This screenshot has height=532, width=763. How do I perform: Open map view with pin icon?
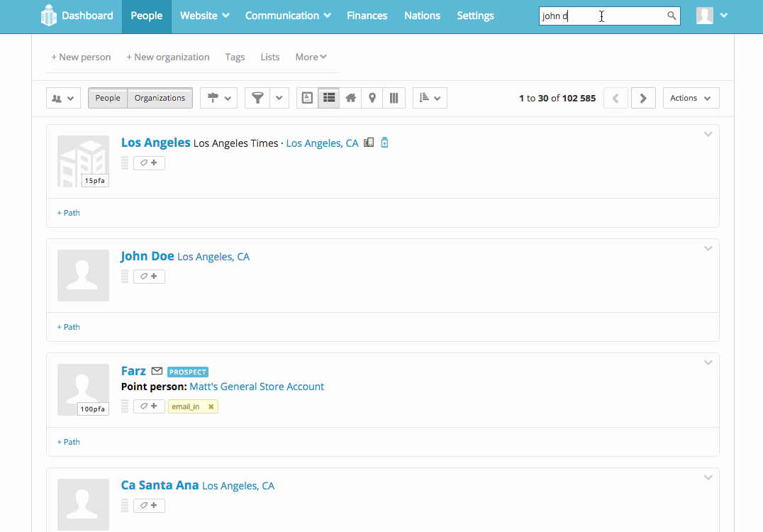coord(372,98)
